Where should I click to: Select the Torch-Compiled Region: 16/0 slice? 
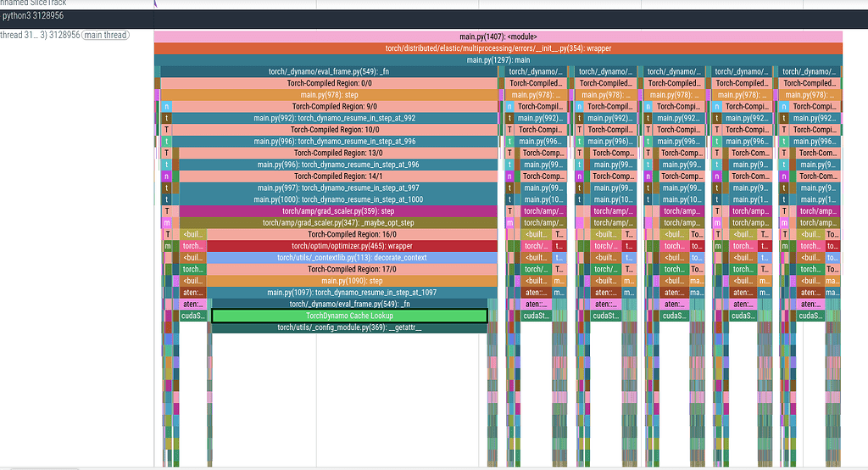pyautogui.click(x=352, y=234)
